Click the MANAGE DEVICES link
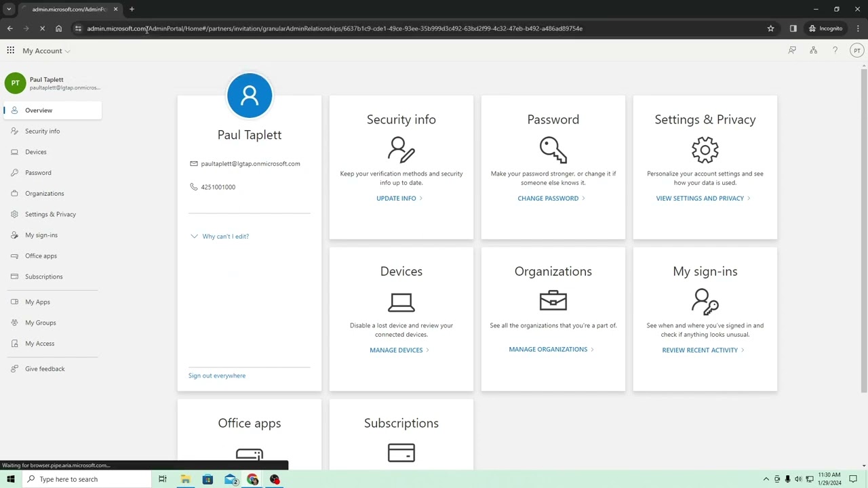Screen dimensions: 868x488 (x=399, y=350)
